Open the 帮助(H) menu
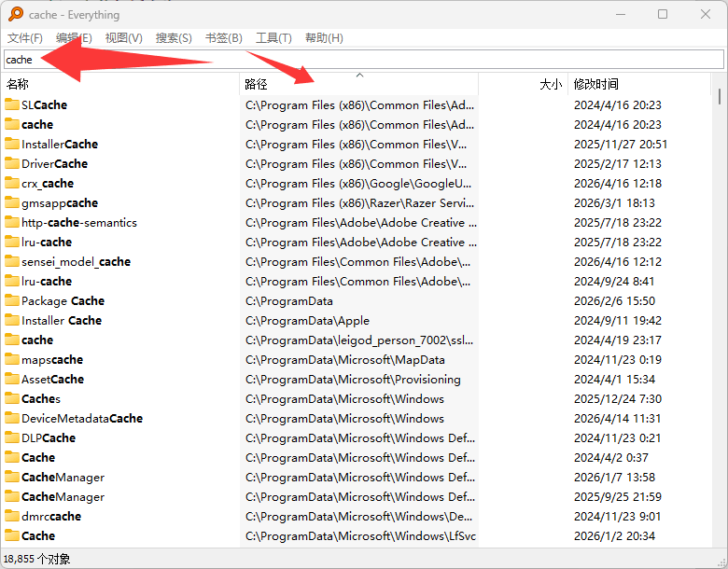 [324, 38]
